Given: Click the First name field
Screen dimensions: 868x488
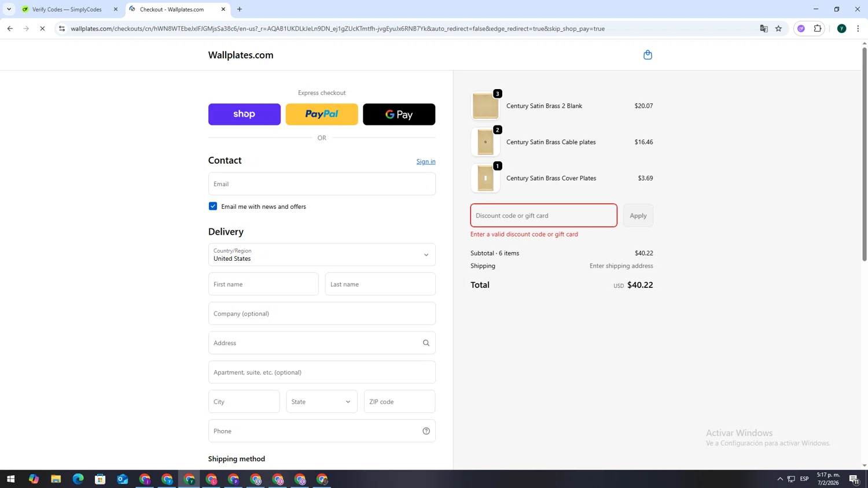Looking at the screenshot, I should click(x=263, y=284).
